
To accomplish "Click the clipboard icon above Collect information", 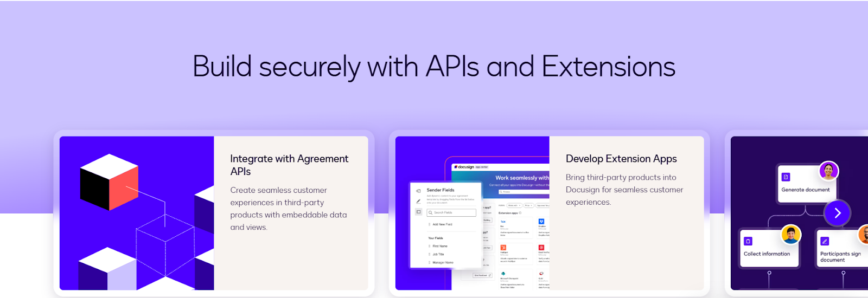I will (748, 241).
